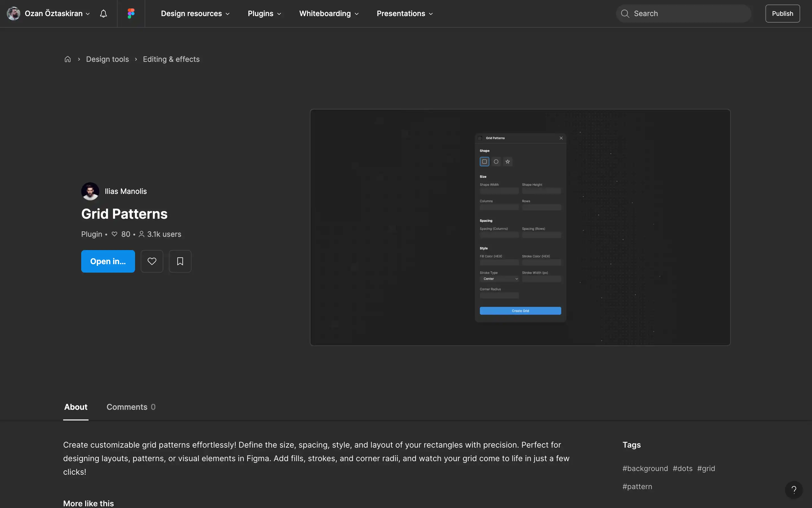Viewport: 812px width, 508px height.
Task: Click the #background tag
Action: click(645, 468)
